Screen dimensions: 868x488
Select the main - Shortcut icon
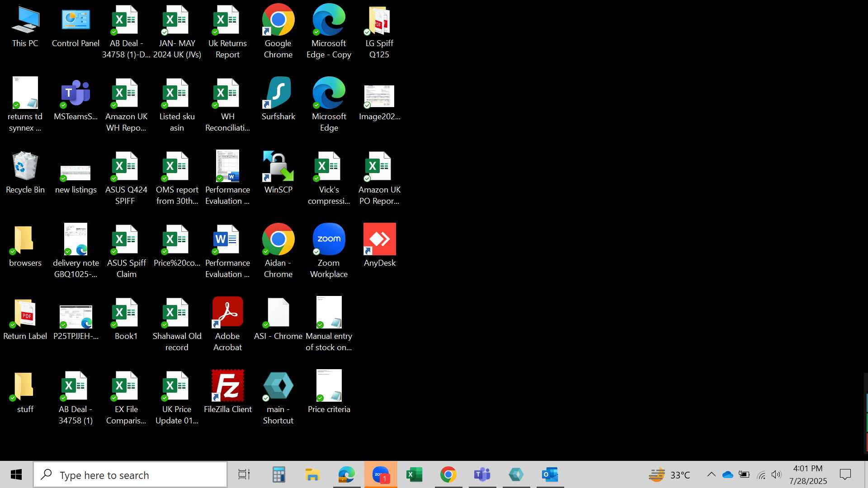278,398
